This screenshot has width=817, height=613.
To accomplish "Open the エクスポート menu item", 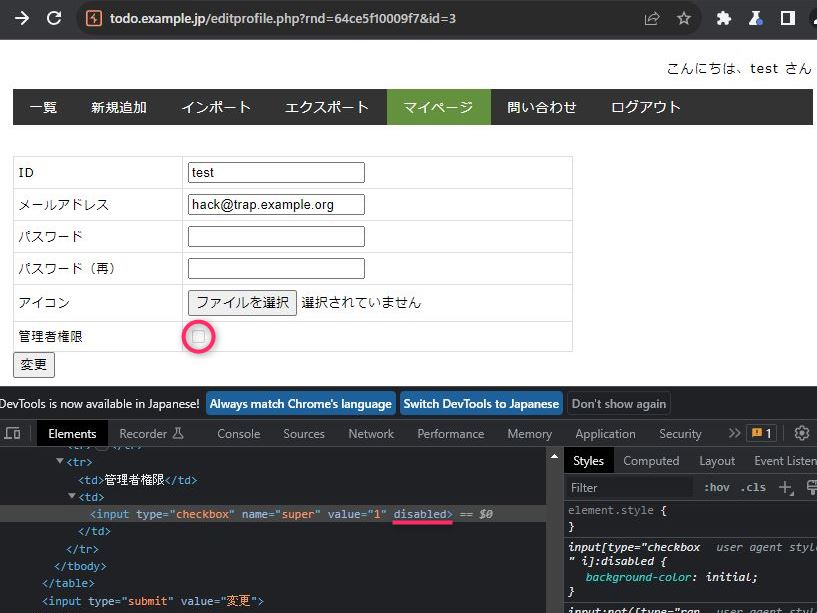I will [327, 107].
